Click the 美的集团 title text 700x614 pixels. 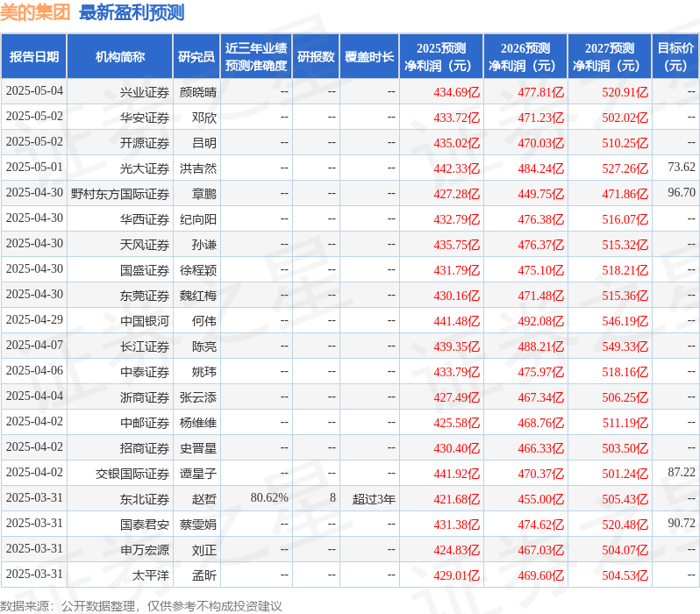(x=35, y=12)
